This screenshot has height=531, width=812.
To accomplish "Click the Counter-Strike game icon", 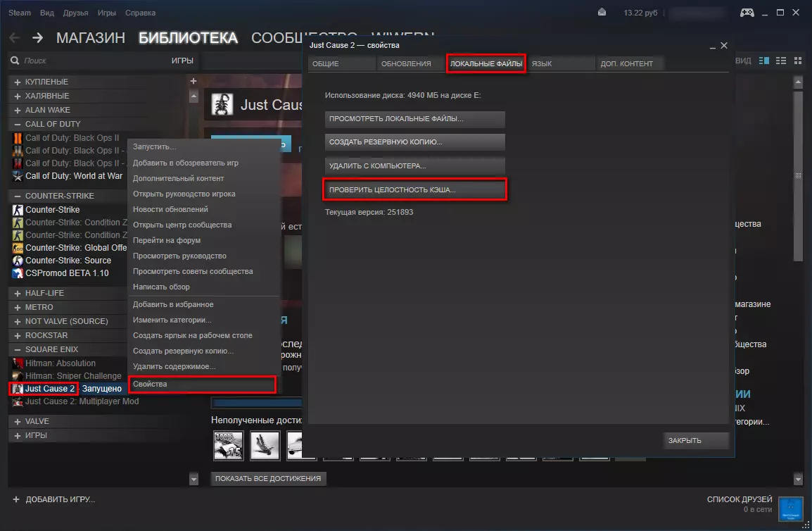I will tap(18, 210).
